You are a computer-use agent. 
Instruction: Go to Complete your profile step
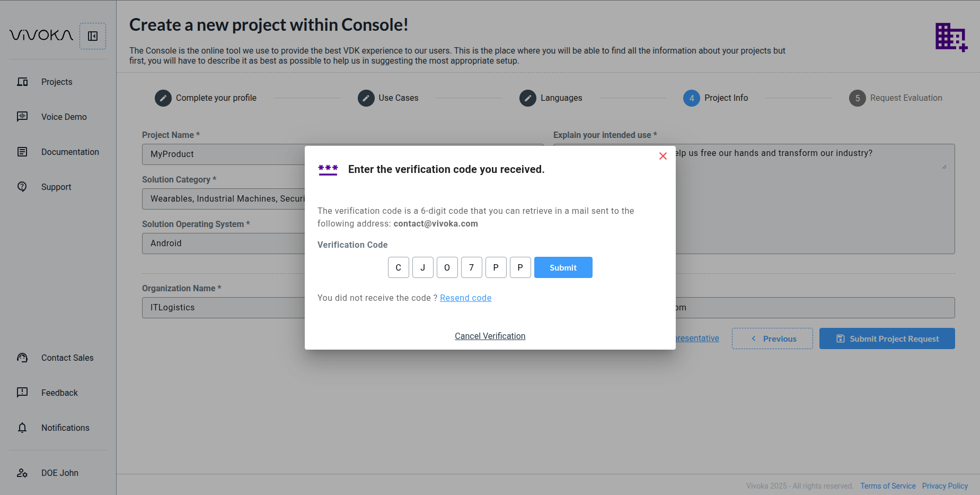click(163, 98)
